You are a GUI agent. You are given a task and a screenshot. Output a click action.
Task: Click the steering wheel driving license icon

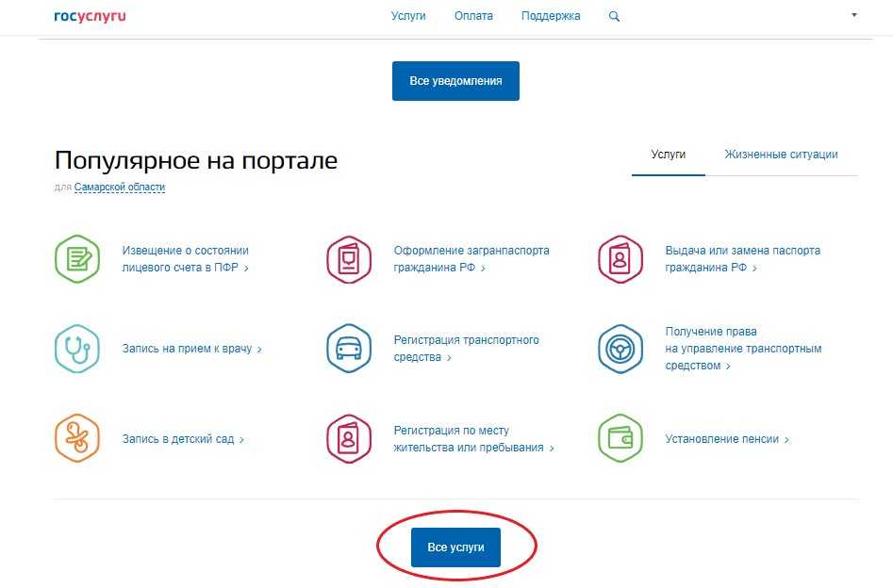coord(620,349)
